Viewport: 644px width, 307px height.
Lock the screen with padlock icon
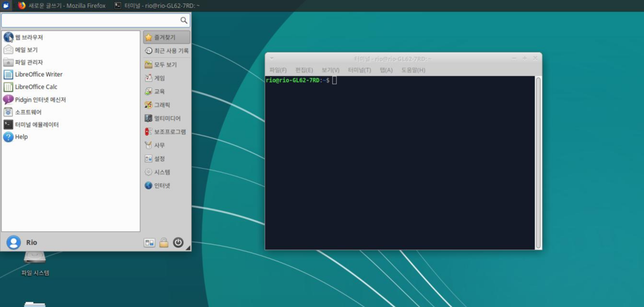pos(164,243)
